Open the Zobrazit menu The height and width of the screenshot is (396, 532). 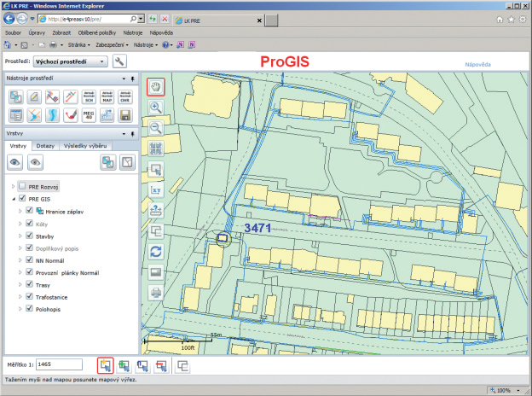[x=61, y=33]
